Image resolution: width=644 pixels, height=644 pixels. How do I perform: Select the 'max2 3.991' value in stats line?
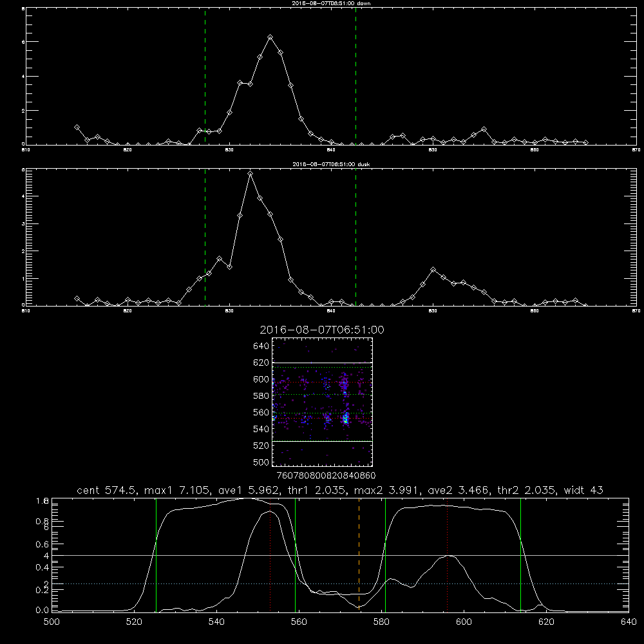coord(386,490)
